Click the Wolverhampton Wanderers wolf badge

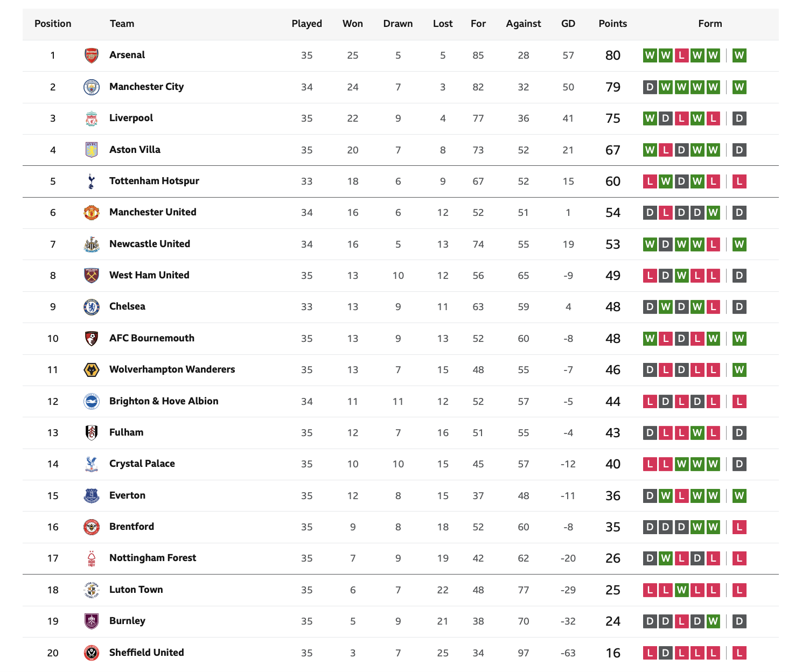92,370
